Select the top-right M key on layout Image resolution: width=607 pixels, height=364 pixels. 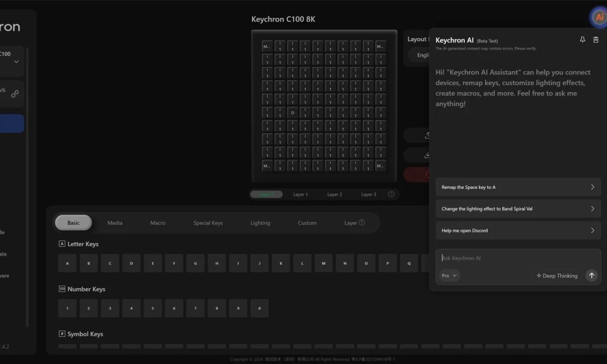[x=380, y=46]
